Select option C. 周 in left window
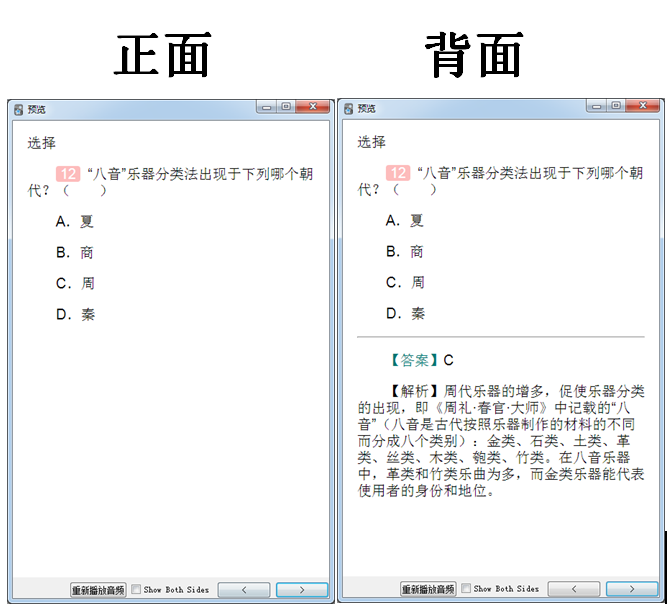669x605 pixels. pos(75,283)
